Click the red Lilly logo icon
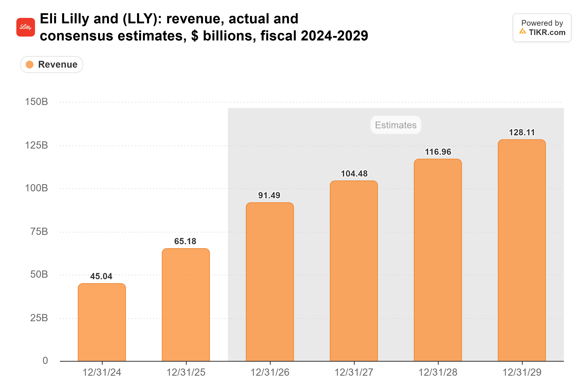 (x=25, y=27)
